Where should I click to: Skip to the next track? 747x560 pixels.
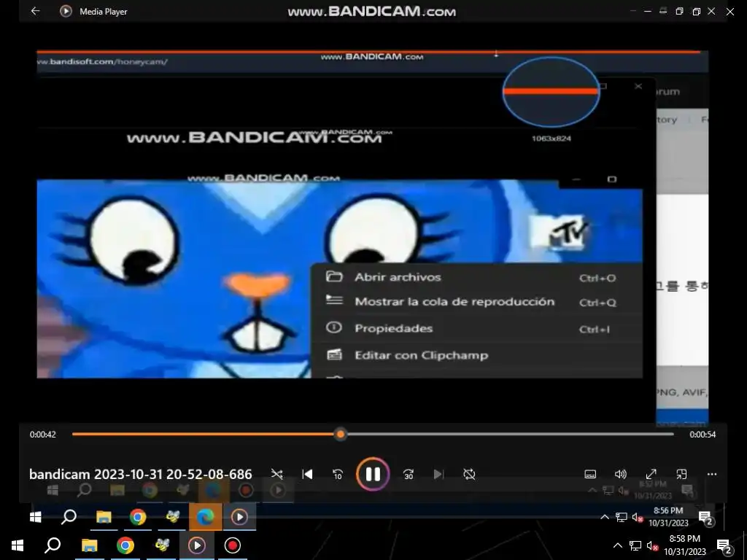coord(438,474)
